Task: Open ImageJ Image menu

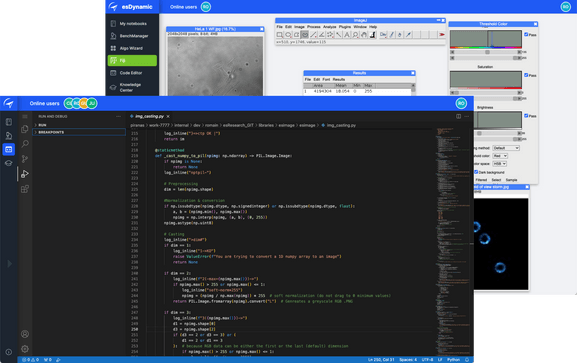Action: (299, 27)
